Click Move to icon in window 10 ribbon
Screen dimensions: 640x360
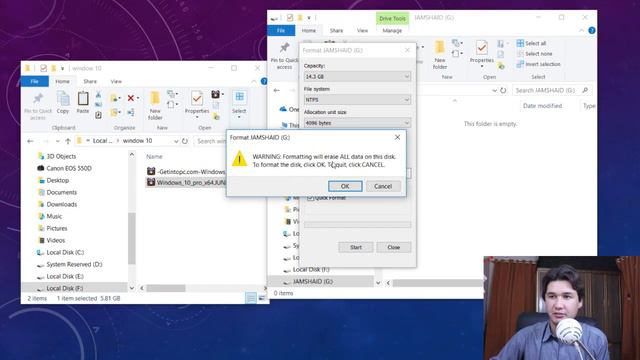pyautogui.click(x=114, y=98)
